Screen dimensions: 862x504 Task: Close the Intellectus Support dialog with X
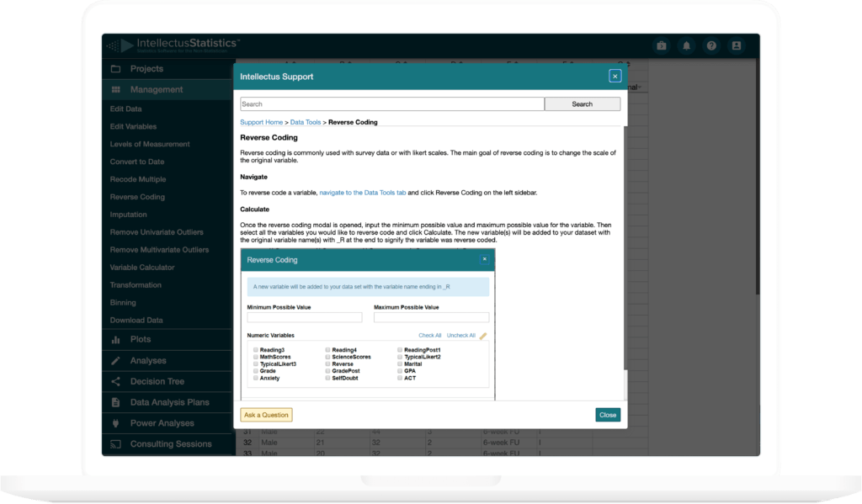[615, 77]
